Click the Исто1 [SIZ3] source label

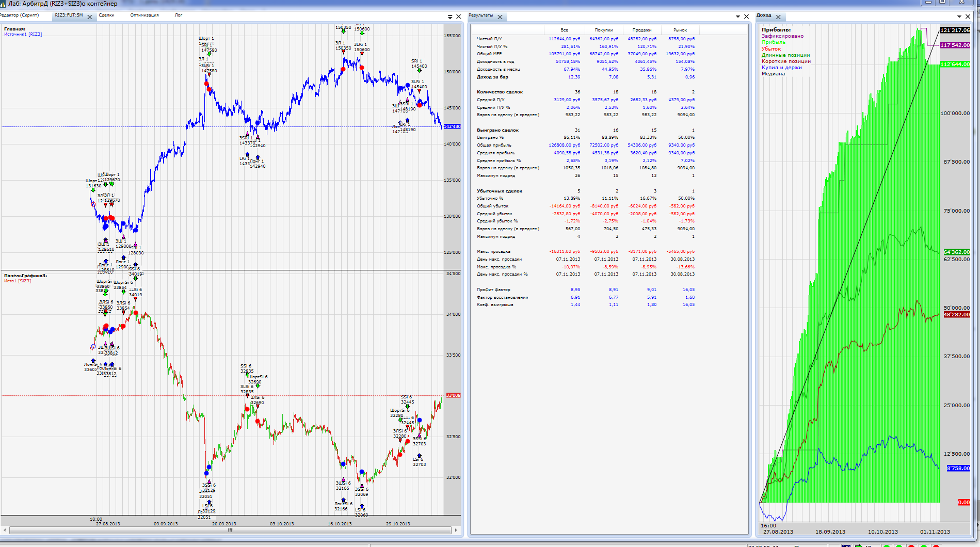(x=18, y=281)
